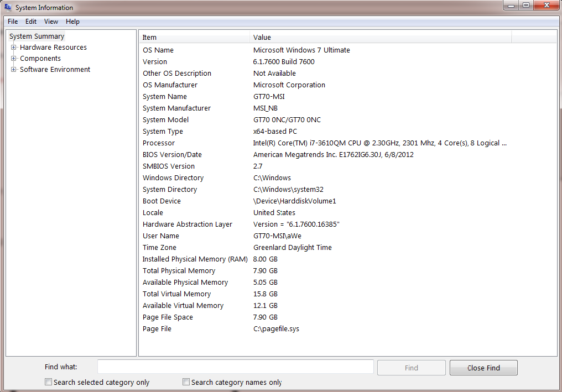This screenshot has width=562, height=392.
Task: Click the Find button
Action: [412, 368]
